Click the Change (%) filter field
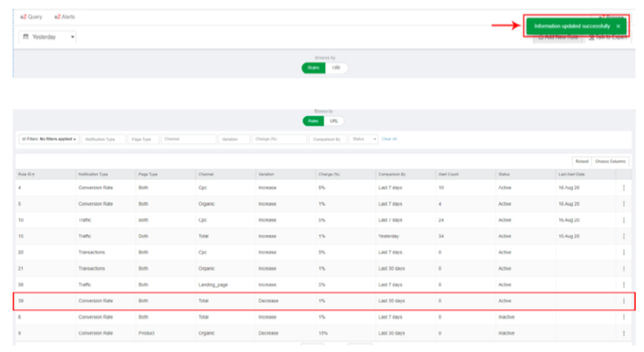 pos(279,139)
